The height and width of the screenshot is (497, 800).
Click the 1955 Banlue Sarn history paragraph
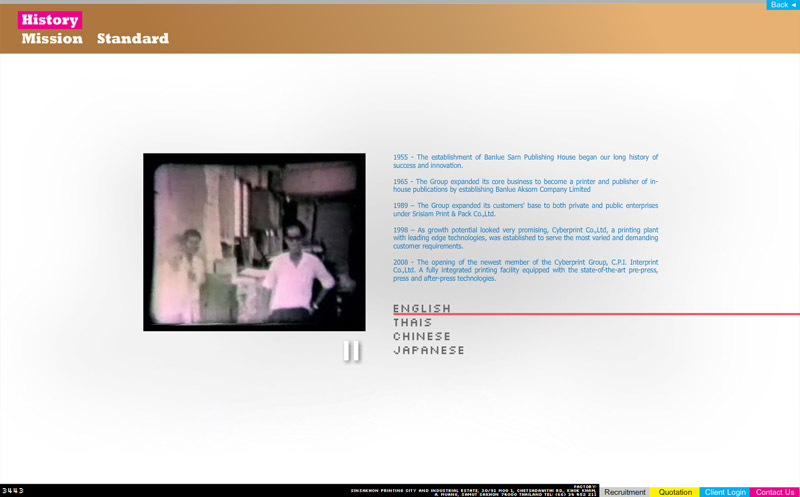tap(526, 161)
